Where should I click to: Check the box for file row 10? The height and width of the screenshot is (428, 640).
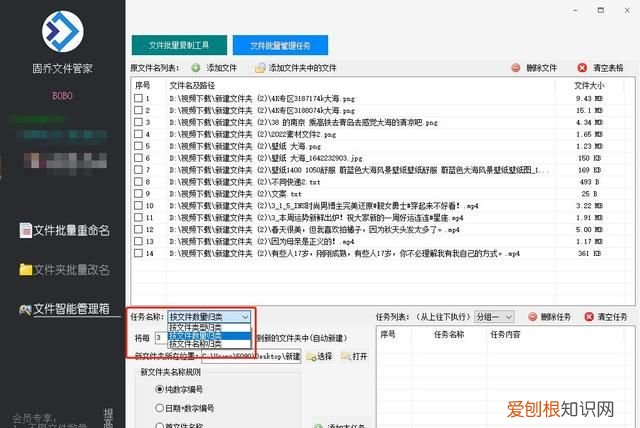pyautogui.click(x=138, y=205)
